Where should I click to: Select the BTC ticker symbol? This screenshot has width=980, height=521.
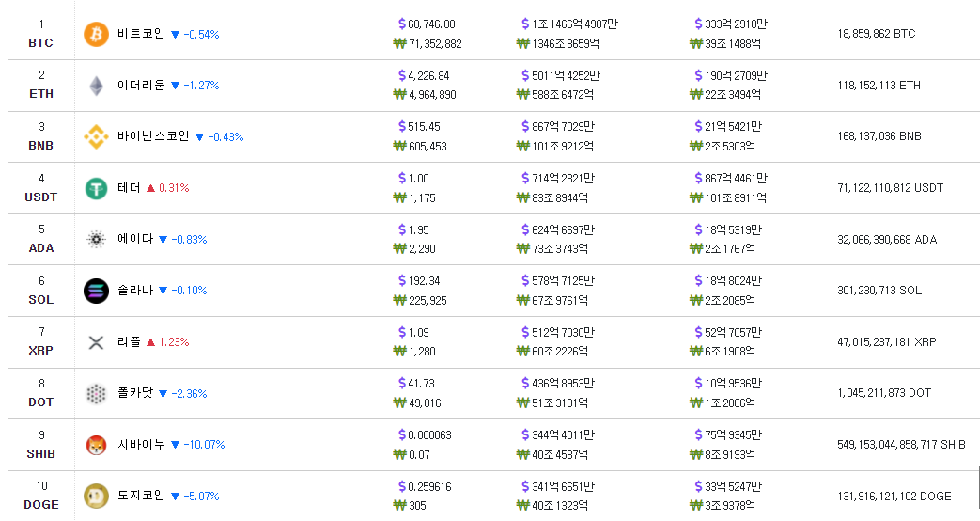click(x=40, y=43)
